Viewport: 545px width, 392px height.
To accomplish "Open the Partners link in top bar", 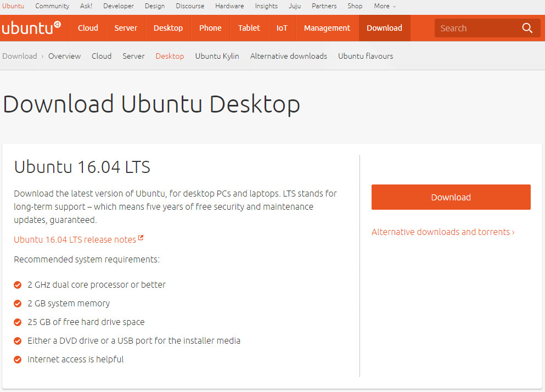I will tap(324, 6).
